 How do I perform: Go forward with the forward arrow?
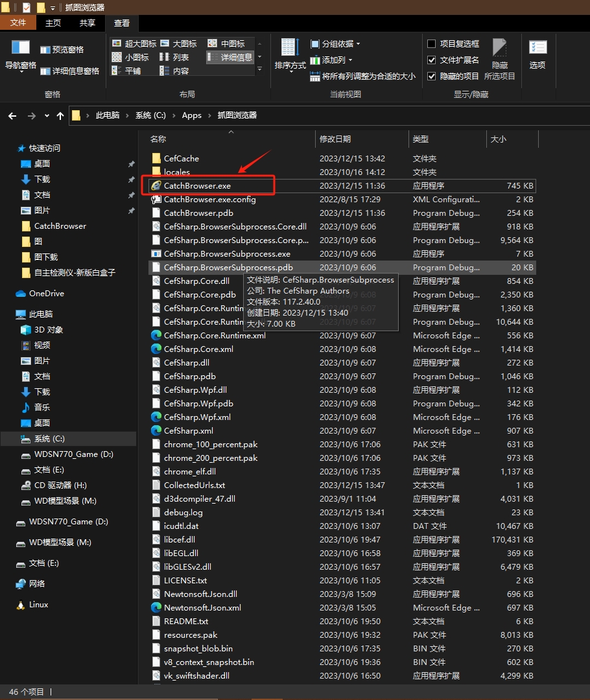click(x=31, y=115)
